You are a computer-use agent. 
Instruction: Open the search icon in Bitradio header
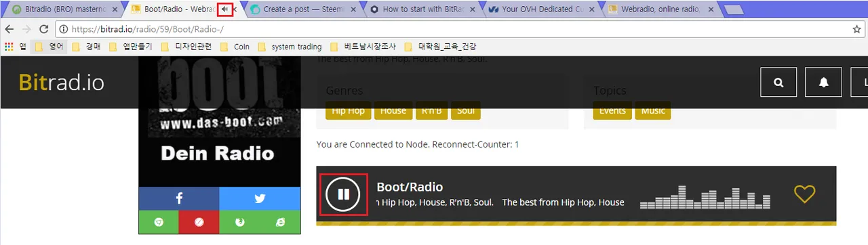pos(778,83)
